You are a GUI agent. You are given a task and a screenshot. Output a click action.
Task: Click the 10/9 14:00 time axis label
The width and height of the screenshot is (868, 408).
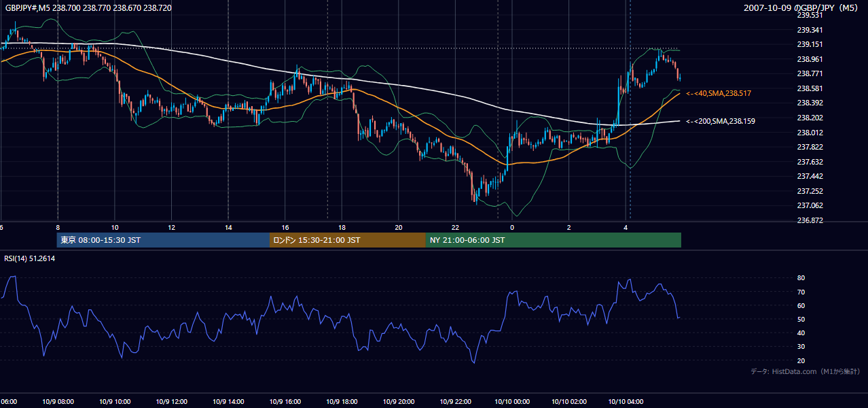(228, 402)
